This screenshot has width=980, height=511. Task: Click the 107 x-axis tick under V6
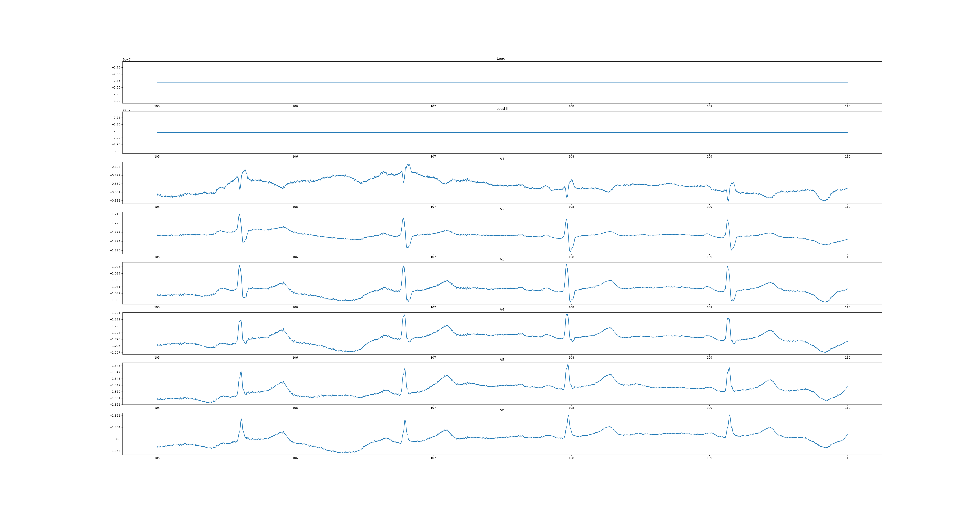tap(433, 458)
